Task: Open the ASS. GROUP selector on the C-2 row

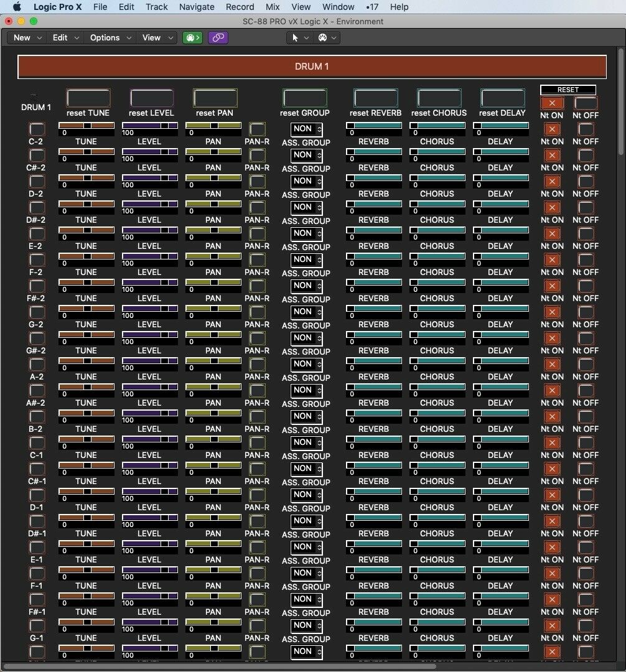Action: point(306,129)
